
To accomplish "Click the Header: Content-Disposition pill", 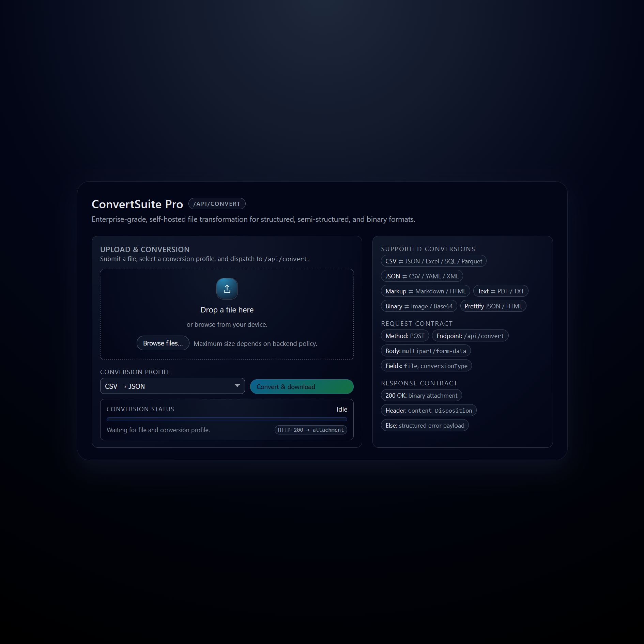I will click(429, 410).
